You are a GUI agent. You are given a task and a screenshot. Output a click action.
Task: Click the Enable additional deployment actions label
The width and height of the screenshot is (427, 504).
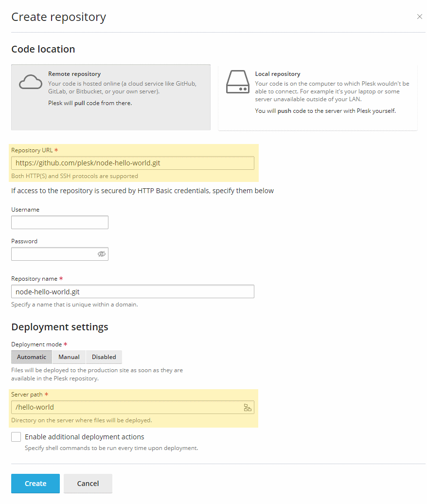pos(85,437)
